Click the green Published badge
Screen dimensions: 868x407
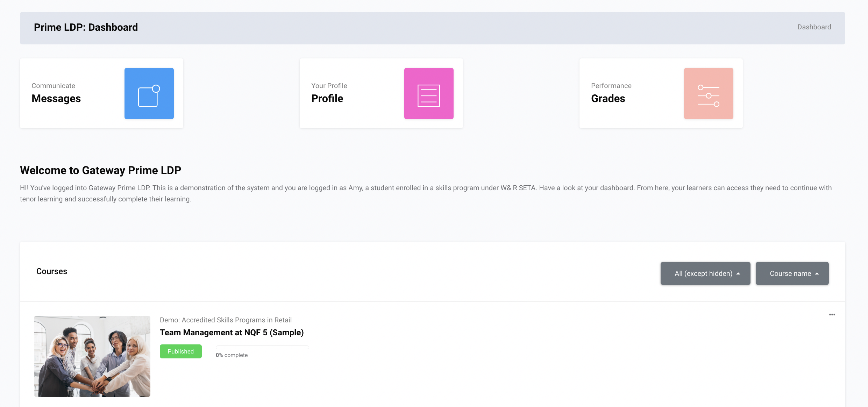coord(180,351)
